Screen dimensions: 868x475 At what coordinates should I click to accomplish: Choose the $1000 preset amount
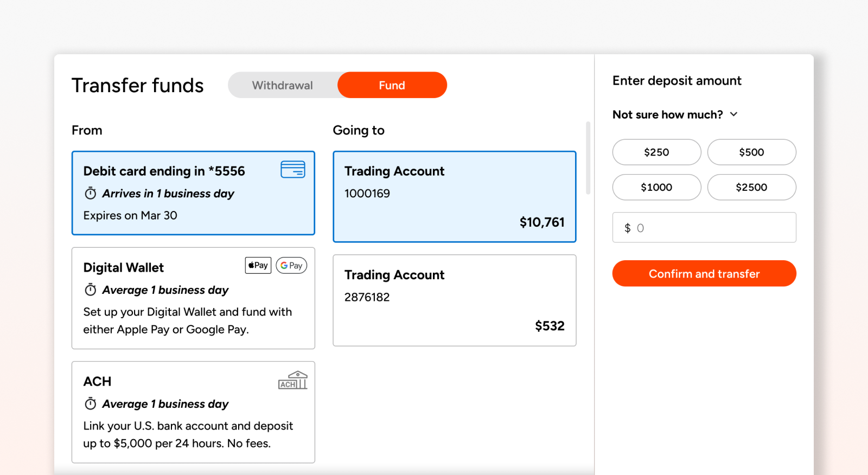[657, 187]
